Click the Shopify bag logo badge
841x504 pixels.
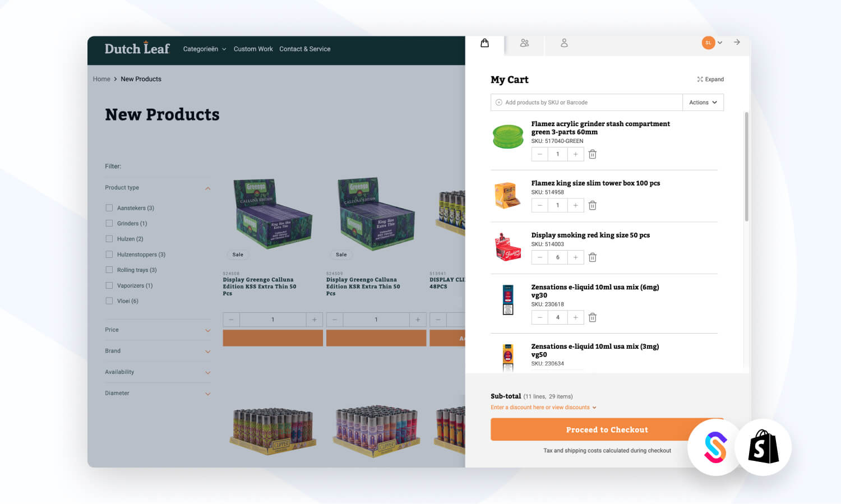[x=763, y=447]
